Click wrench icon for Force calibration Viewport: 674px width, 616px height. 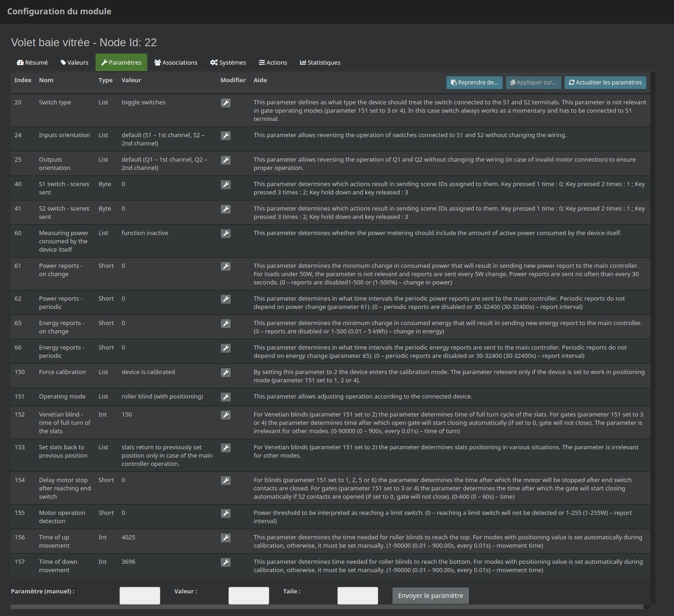(225, 373)
